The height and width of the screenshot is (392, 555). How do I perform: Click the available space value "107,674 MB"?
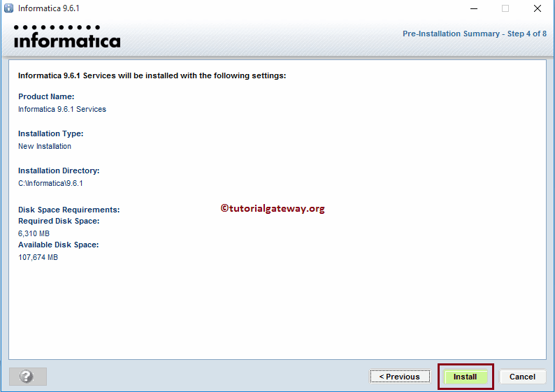(x=38, y=257)
